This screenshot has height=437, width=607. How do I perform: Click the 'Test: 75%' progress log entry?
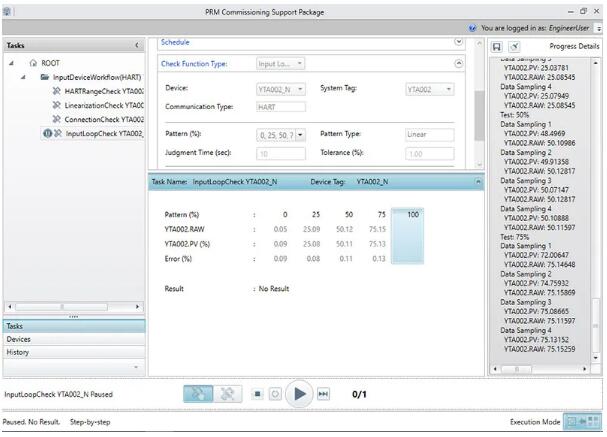514,236
